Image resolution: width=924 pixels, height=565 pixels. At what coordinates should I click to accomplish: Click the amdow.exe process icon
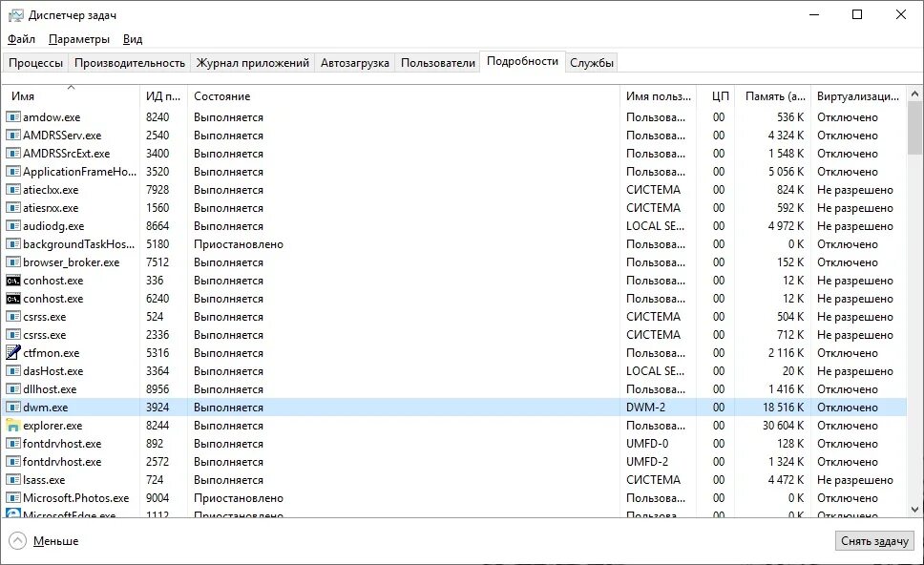13,117
